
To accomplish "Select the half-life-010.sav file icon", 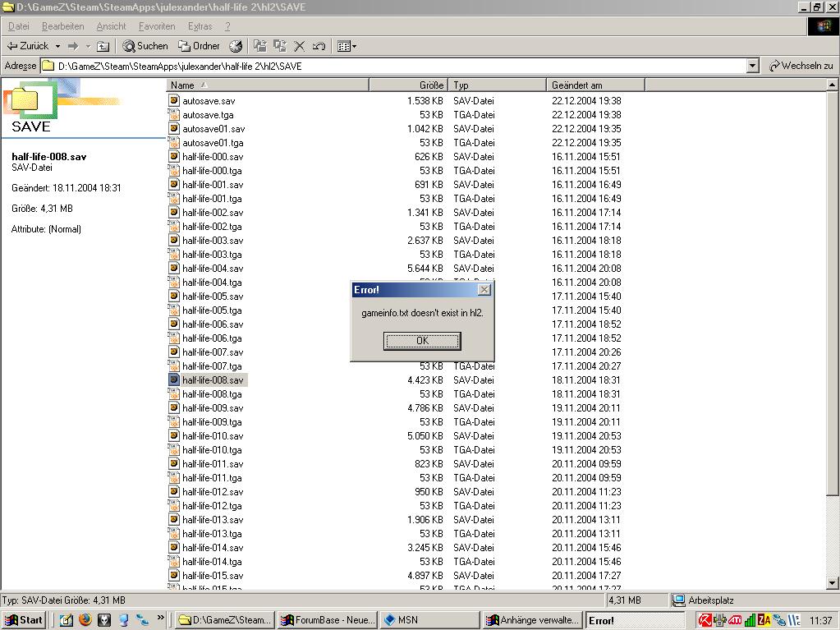I will coord(173,435).
